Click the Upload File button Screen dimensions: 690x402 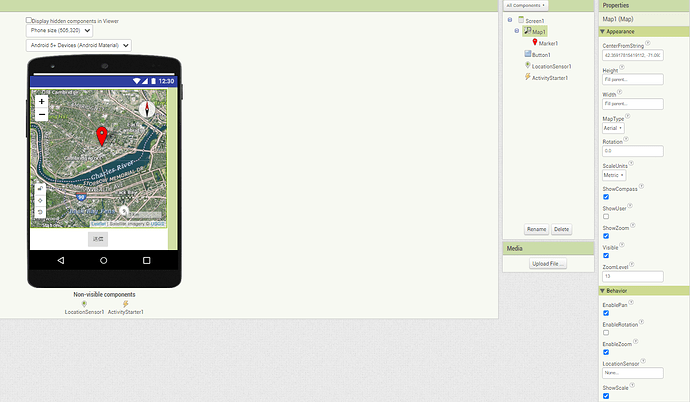click(548, 263)
